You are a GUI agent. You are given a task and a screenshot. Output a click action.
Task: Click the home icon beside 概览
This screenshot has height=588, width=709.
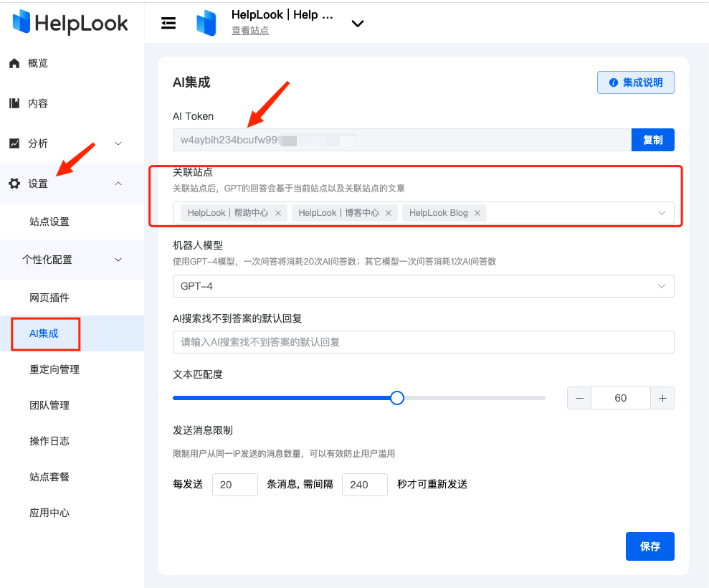(14, 63)
